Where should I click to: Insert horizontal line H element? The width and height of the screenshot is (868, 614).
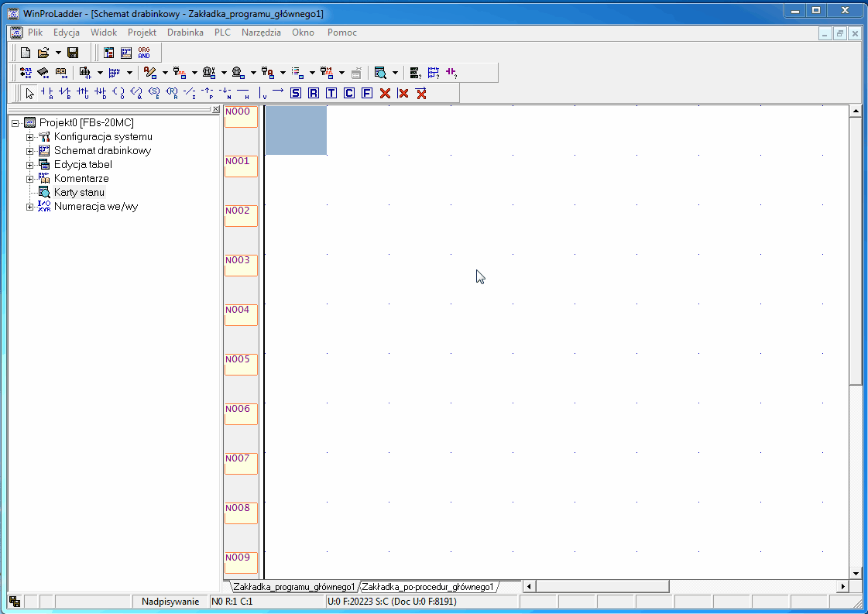click(x=243, y=93)
